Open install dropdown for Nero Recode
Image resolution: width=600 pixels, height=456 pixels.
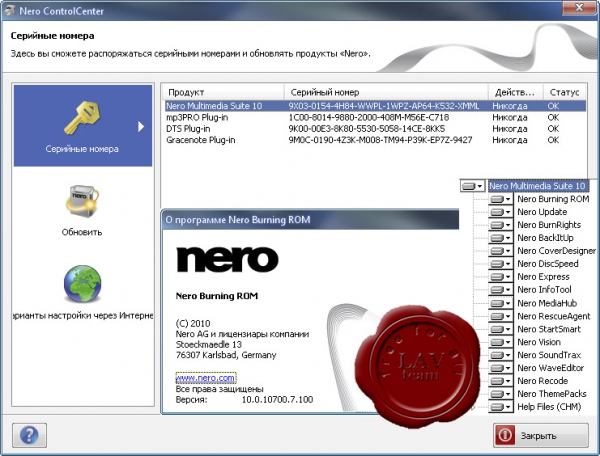[501, 381]
